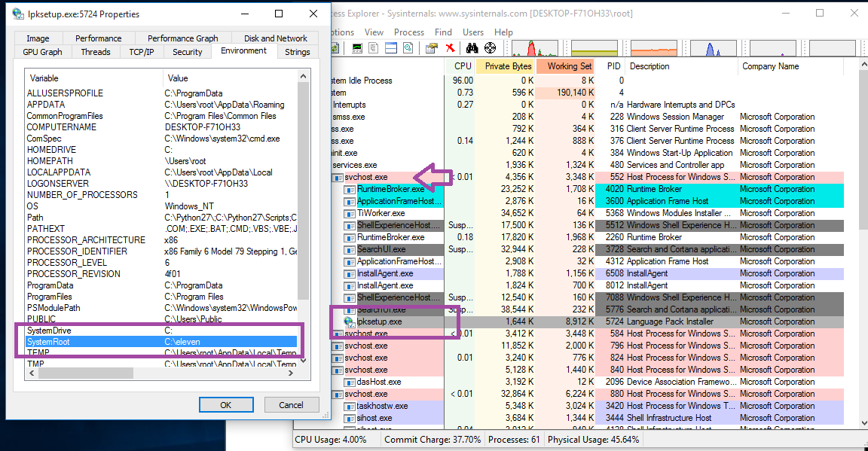This screenshot has width=868, height=451.
Task: Sort by the Description column header
Action: pos(682,66)
